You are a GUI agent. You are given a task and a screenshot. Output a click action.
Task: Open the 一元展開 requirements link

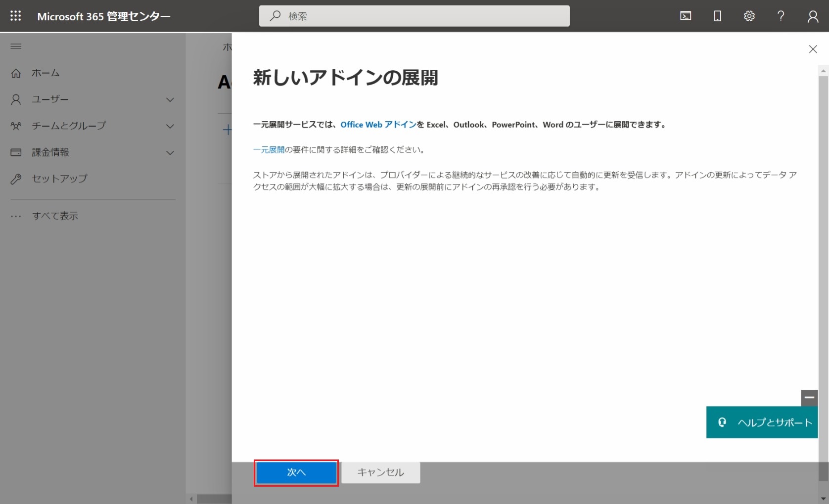pos(269,150)
